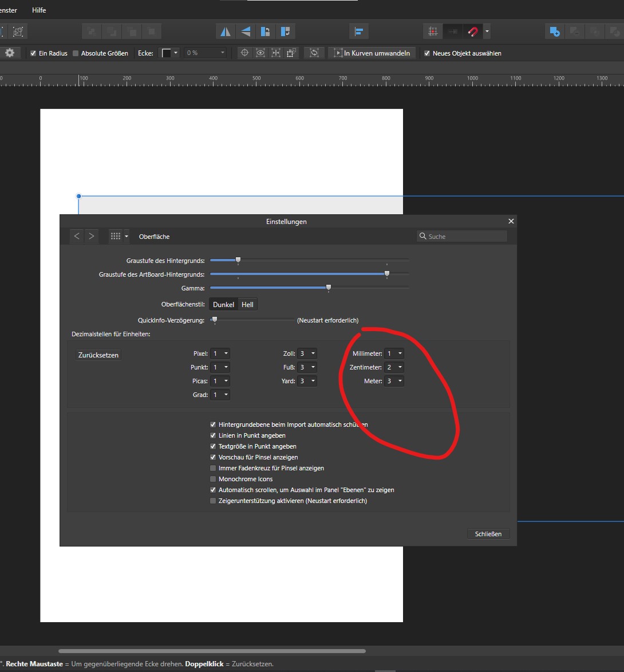Click the flip vertical icon
The image size is (624, 672).
pos(246,32)
